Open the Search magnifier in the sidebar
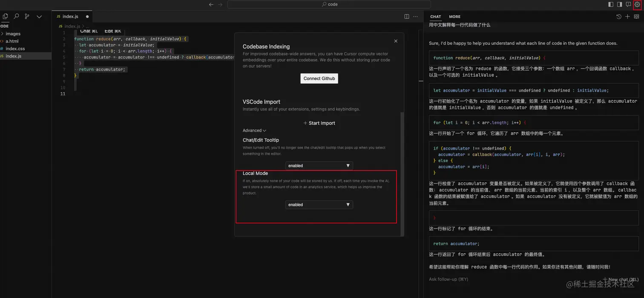This screenshot has width=644, height=298. [16, 16]
